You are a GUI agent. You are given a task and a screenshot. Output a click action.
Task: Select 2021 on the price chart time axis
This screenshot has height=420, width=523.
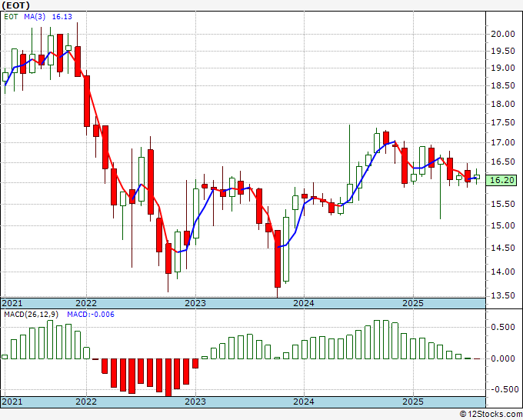(x=12, y=303)
